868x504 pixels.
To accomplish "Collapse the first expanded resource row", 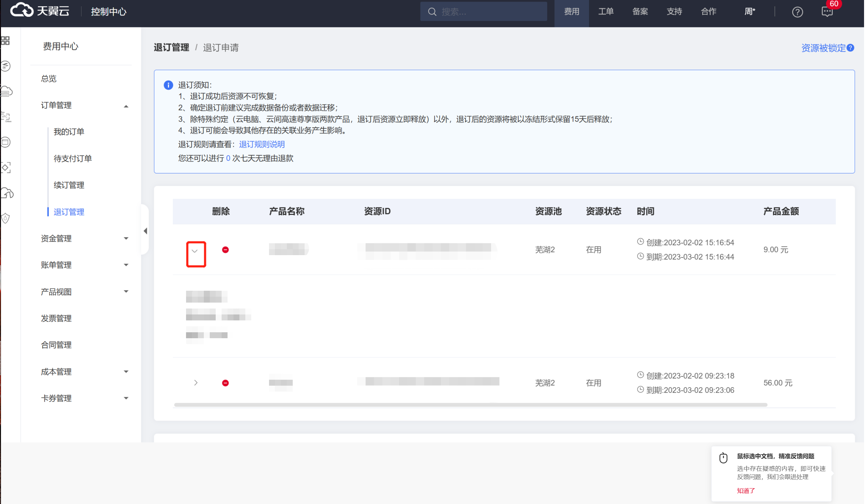I will [195, 252].
